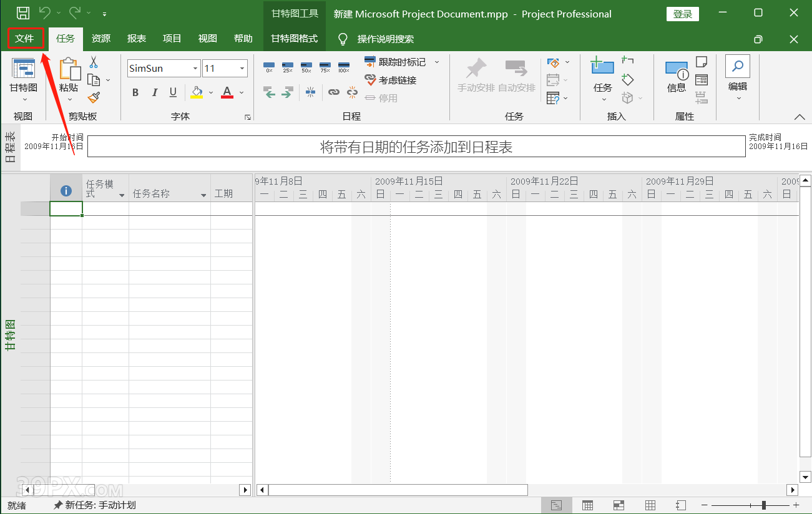Open the 任务模式 column filter arrow
812x514 pixels.
tap(122, 196)
